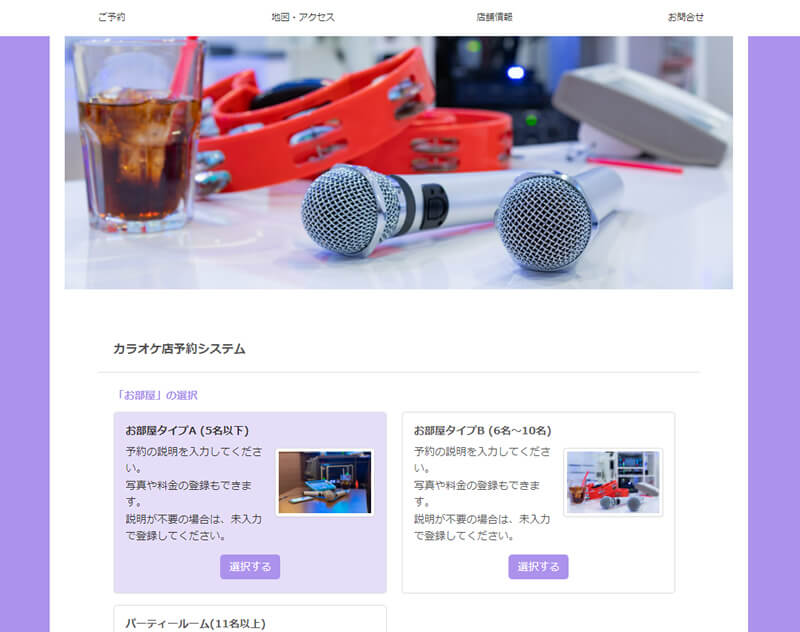
Task: Click the red tambourine in the banner image
Action: [x=330, y=120]
